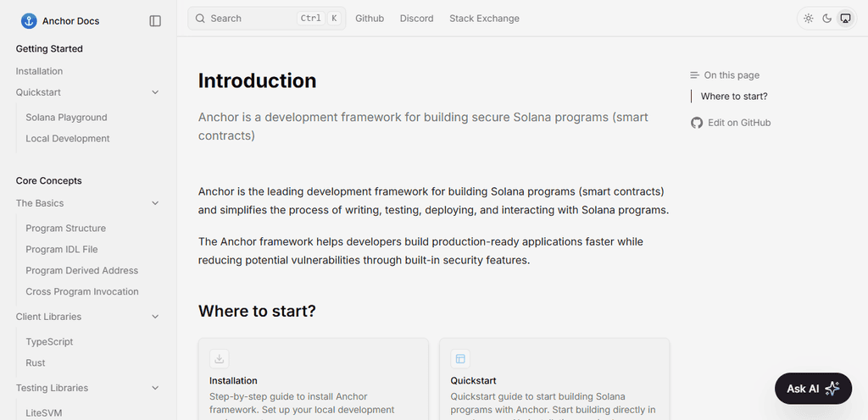Viewport: 868px width, 420px height.
Task: Click the Introduction page heading
Action: pos(258,80)
